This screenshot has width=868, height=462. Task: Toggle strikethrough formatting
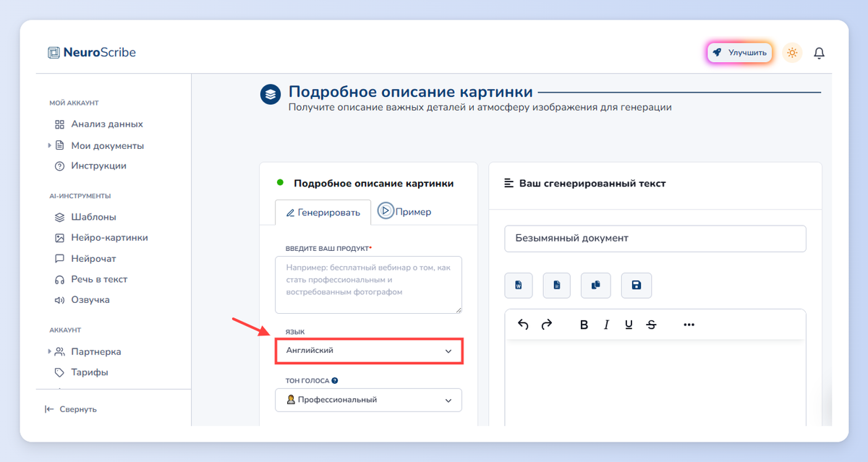click(652, 325)
